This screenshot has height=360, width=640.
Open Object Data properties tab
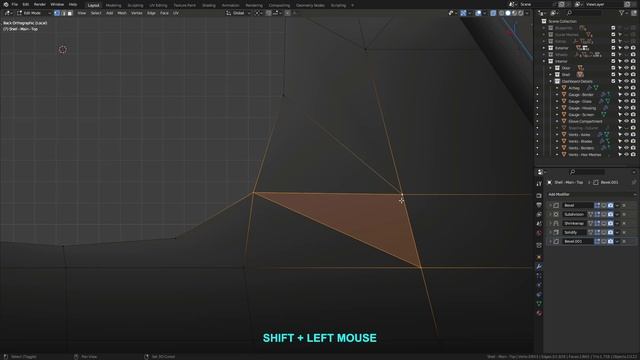point(539,304)
